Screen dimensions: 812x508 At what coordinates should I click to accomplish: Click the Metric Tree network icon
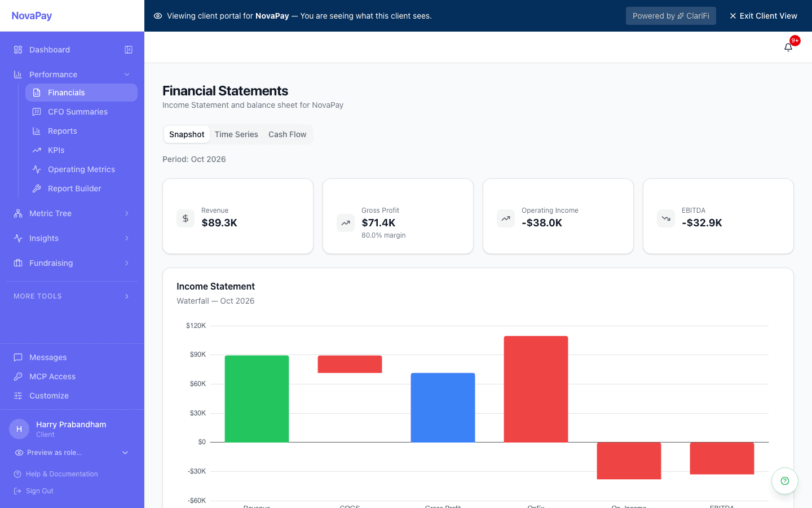pyautogui.click(x=18, y=213)
